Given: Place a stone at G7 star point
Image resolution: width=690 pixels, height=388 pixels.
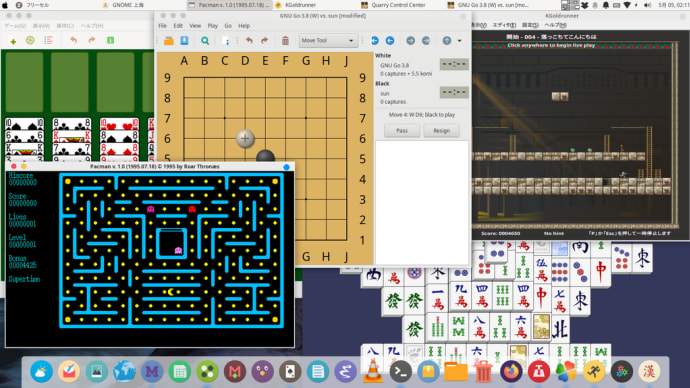Looking at the screenshot, I should point(306,118).
